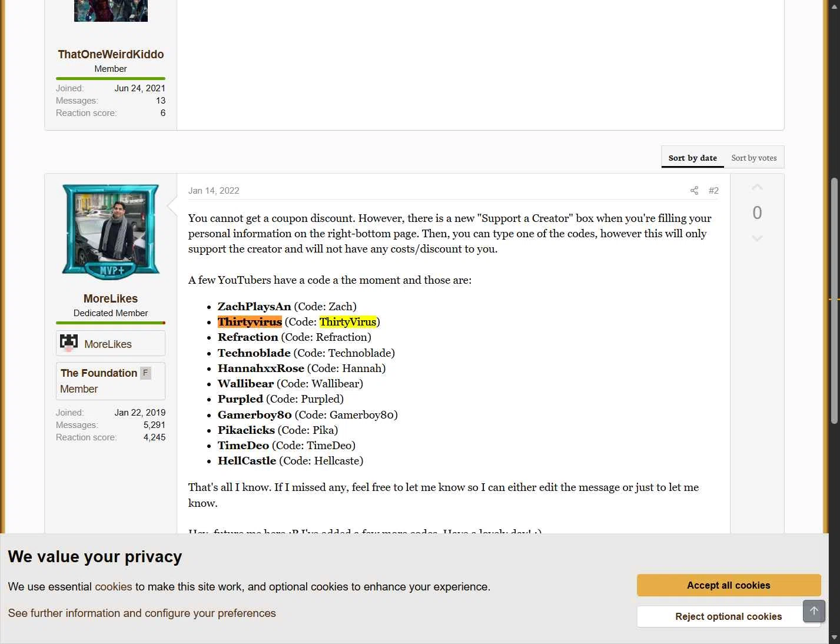Click MoreLikes' join date Jan 22, 2019
The image size is (840, 644).
pos(140,413)
